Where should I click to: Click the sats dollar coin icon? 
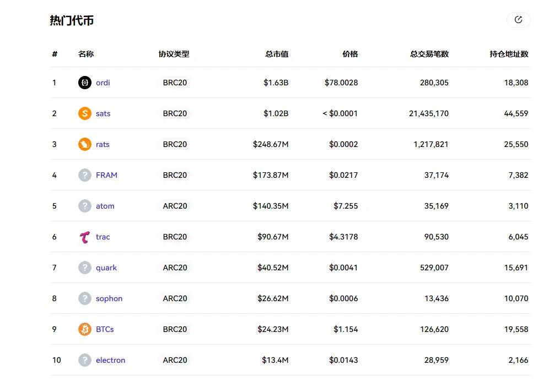click(x=85, y=113)
